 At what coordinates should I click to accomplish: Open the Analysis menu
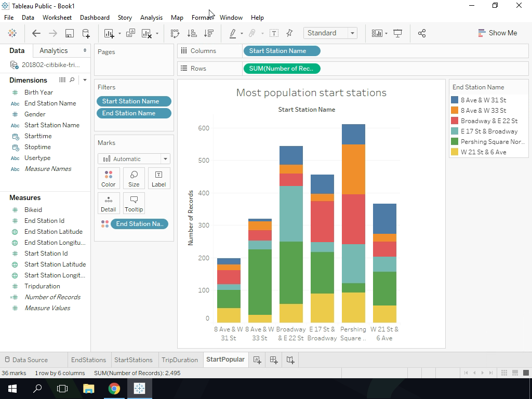coord(151,17)
